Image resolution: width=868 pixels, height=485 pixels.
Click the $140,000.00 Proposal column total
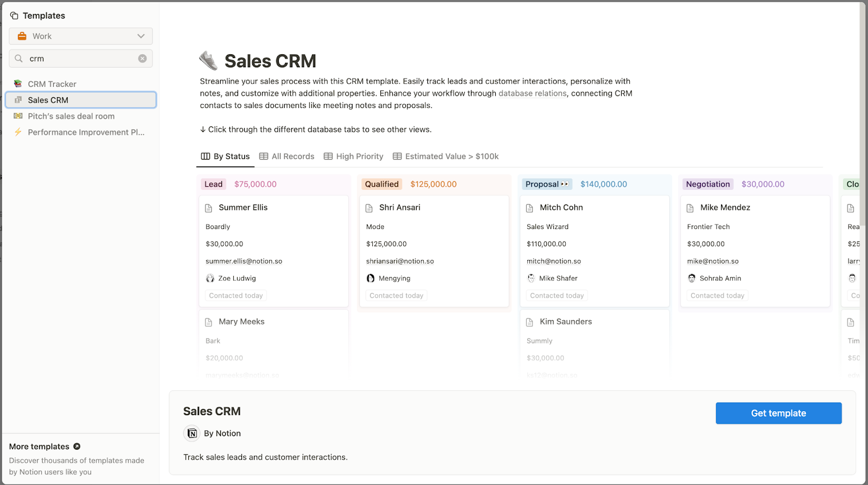pos(604,184)
